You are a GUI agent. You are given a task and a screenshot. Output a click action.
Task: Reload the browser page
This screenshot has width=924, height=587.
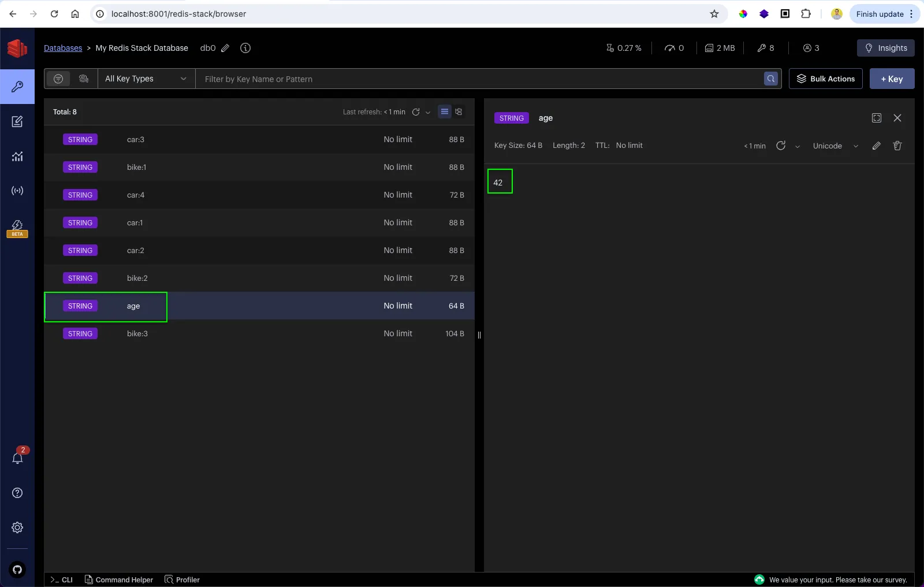click(54, 14)
